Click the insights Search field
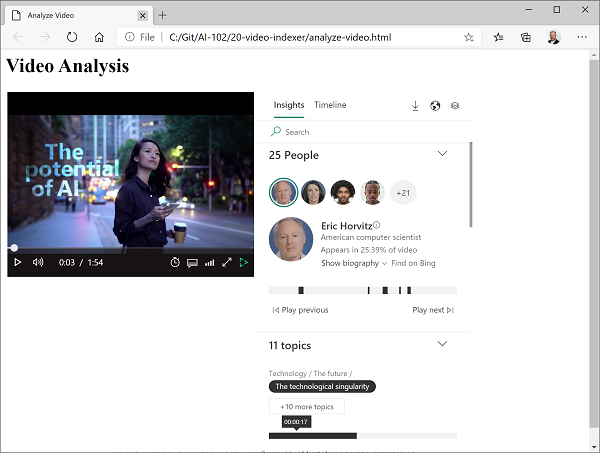 [x=364, y=132]
